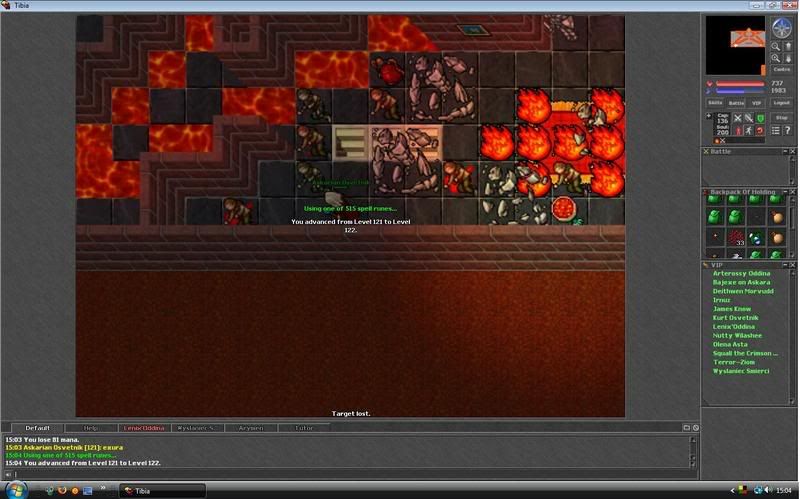Click the Stop button
This screenshot has height=499, width=800.
(782, 118)
